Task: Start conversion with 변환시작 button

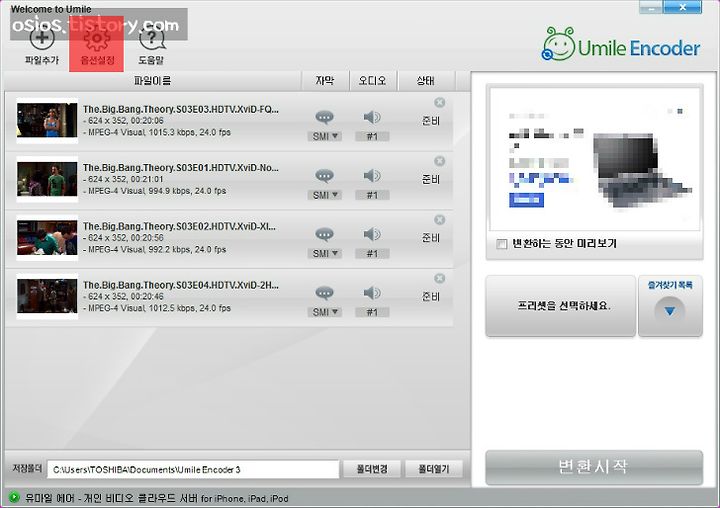Action: pyautogui.click(x=594, y=467)
